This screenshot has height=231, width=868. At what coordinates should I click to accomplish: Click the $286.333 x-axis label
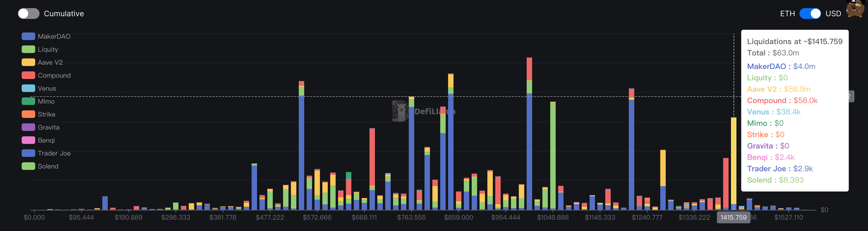coord(176,217)
